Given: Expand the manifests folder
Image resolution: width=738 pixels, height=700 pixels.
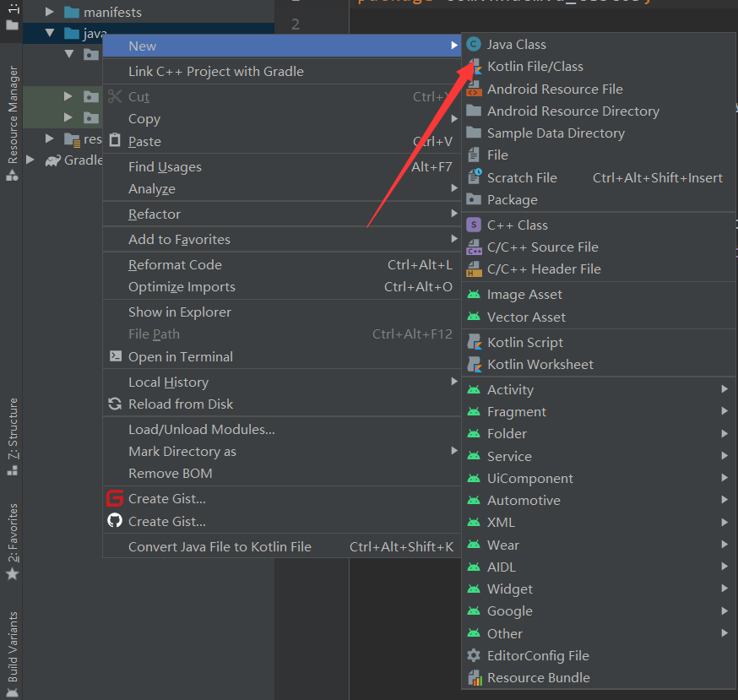Looking at the screenshot, I should [x=50, y=12].
